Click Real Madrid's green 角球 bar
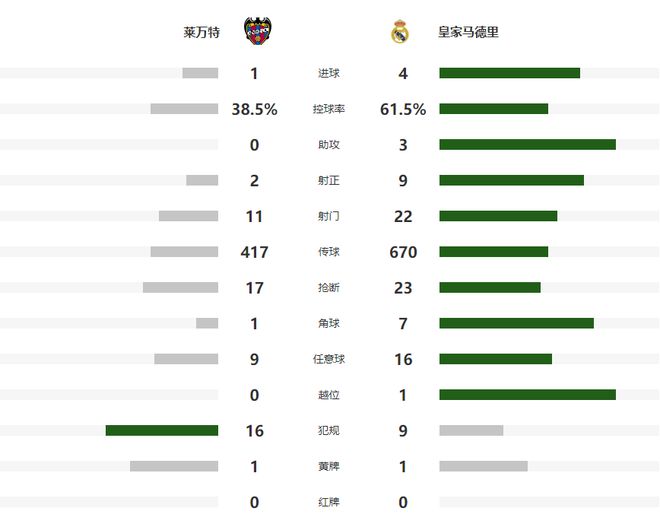Screen dimensions: 660x527 pyautogui.click(x=516, y=323)
